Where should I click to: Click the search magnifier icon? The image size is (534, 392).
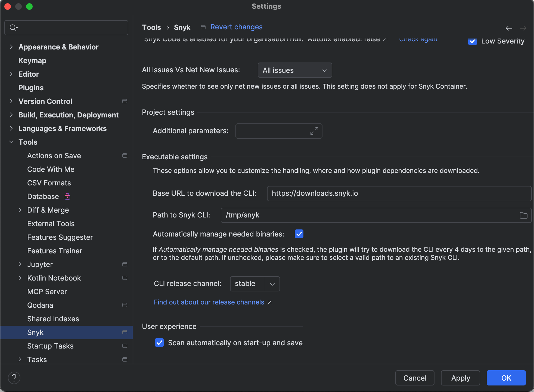(13, 27)
